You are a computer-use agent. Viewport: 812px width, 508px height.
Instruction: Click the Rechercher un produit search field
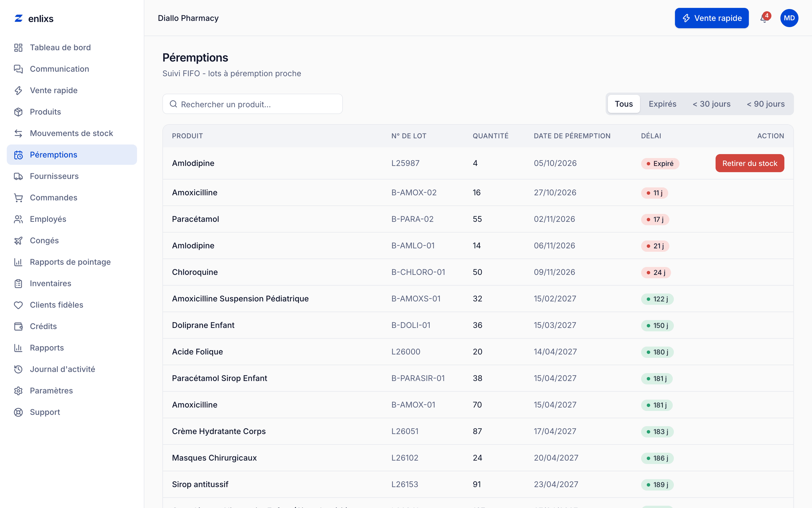pos(252,104)
